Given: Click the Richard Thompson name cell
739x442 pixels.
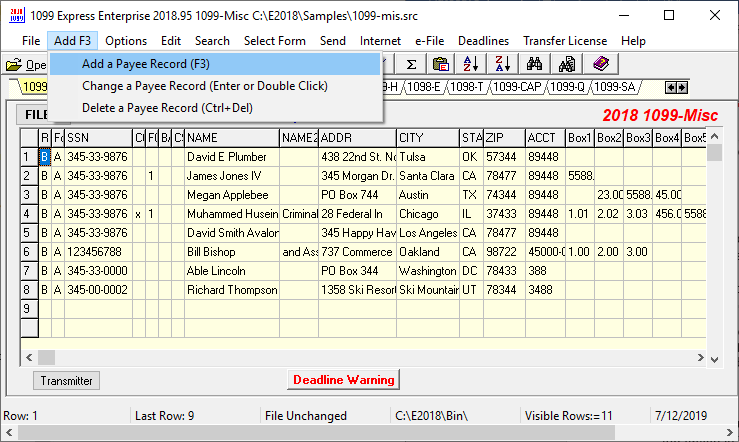Looking at the screenshot, I should [x=232, y=290].
